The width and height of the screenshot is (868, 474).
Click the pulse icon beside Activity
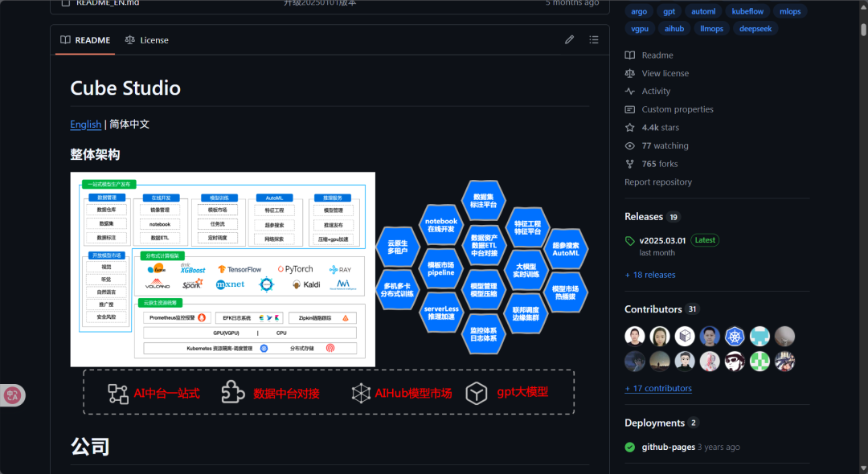[x=630, y=92]
